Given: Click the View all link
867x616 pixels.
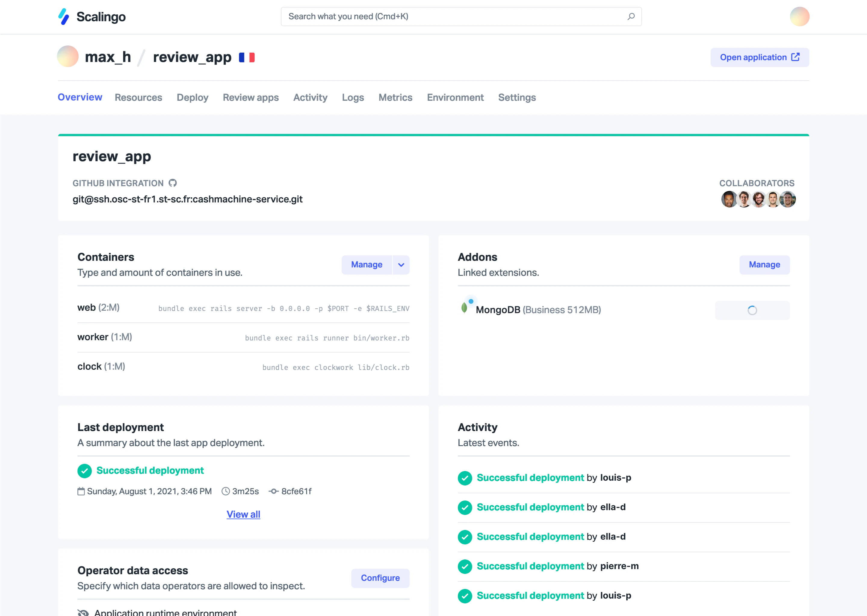Looking at the screenshot, I should pos(243,514).
